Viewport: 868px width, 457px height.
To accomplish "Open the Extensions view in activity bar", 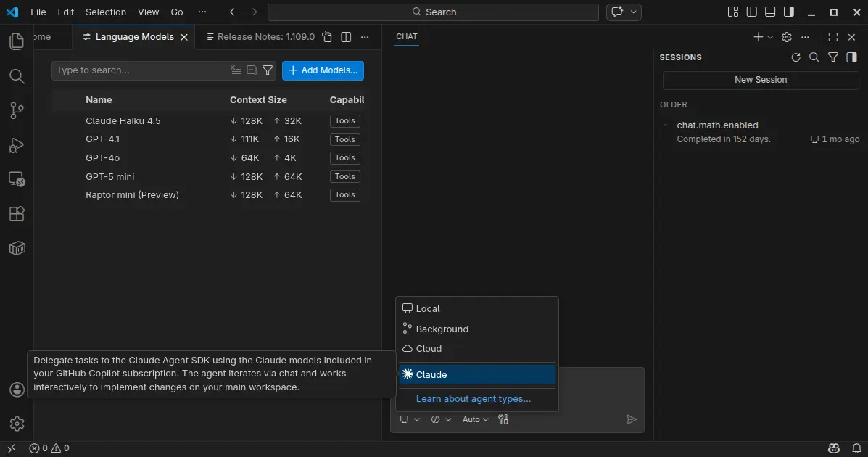I will tap(17, 214).
